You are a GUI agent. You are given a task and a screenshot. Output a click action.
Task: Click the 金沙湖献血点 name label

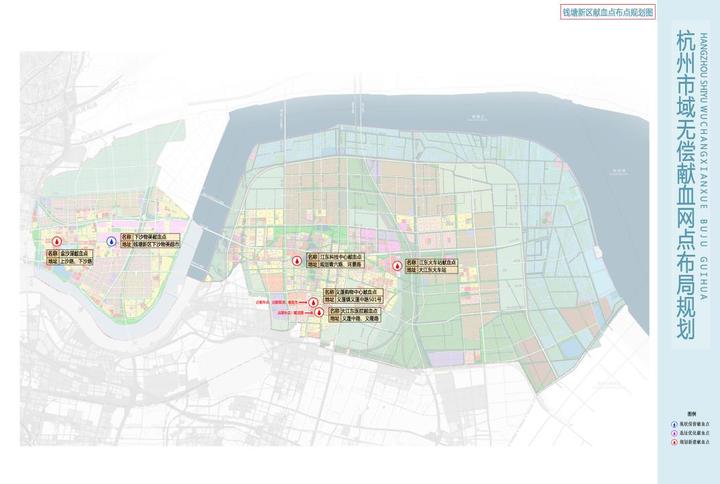tap(78, 254)
